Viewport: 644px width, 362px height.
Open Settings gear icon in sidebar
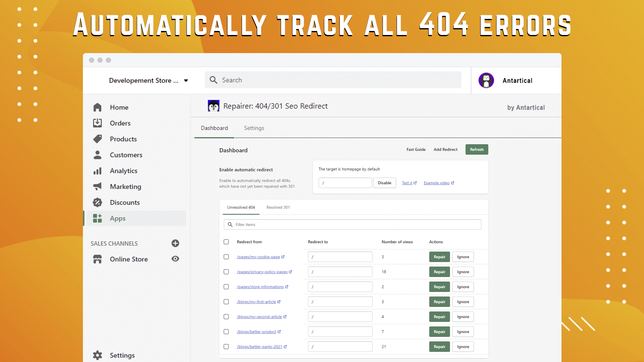97,355
